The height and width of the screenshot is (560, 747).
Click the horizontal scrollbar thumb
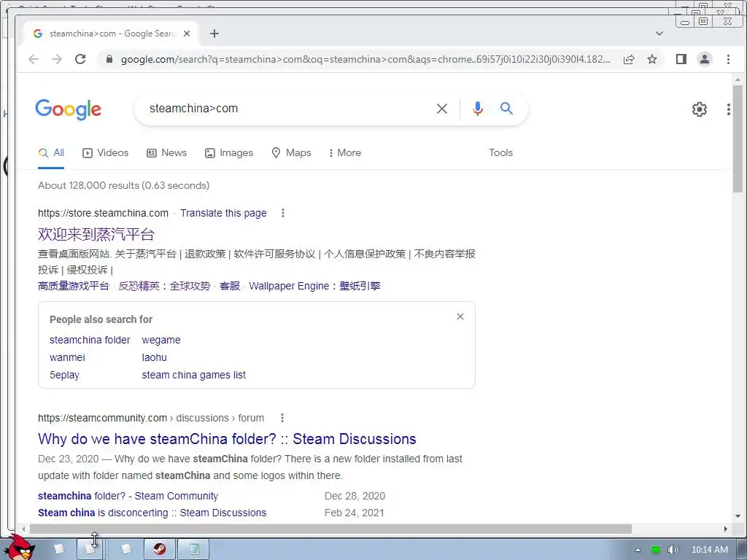330,529
